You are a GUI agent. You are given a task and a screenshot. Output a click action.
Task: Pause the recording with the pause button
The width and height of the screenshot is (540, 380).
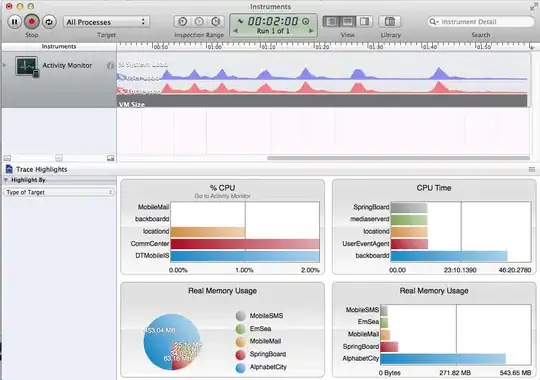14,22
